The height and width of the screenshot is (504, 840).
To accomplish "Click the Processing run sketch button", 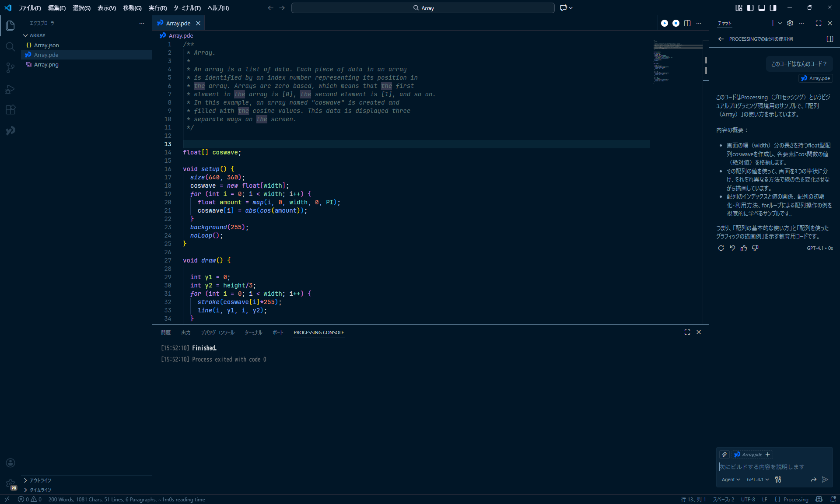I will (664, 23).
